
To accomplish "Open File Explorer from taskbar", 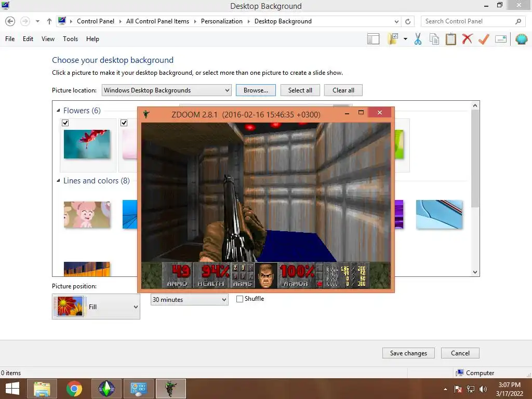I will tap(42, 389).
